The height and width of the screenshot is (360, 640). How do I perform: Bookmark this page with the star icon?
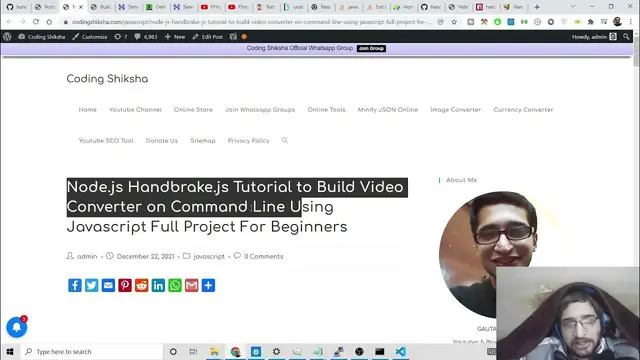(454, 22)
